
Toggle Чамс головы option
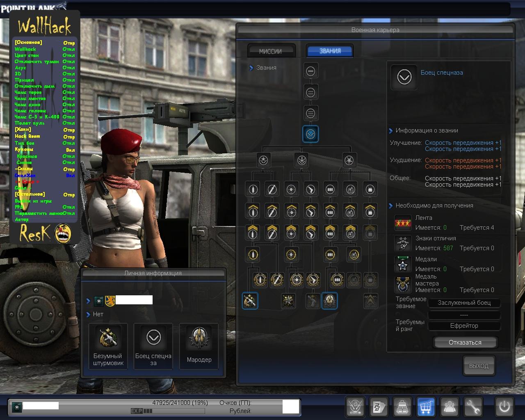point(44,110)
